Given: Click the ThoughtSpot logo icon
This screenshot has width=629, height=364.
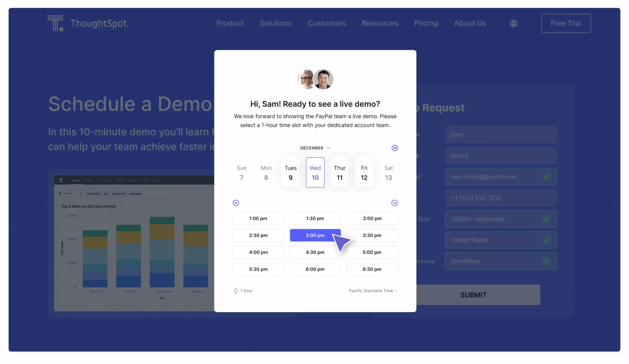Looking at the screenshot, I should pyautogui.click(x=55, y=23).
